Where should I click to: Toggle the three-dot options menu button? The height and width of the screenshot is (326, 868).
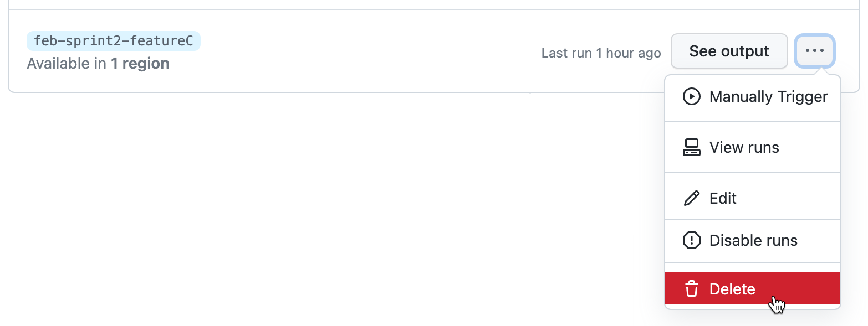pyautogui.click(x=814, y=51)
